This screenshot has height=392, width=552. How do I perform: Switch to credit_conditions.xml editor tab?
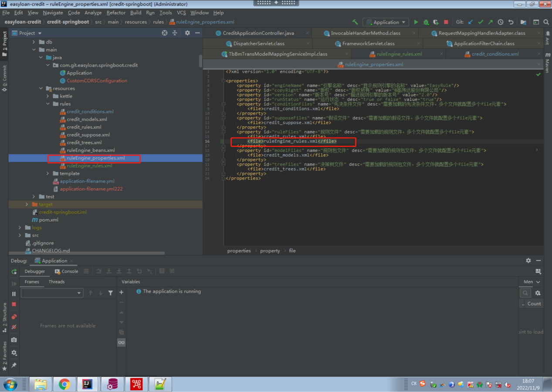click(x=494, y=54)
